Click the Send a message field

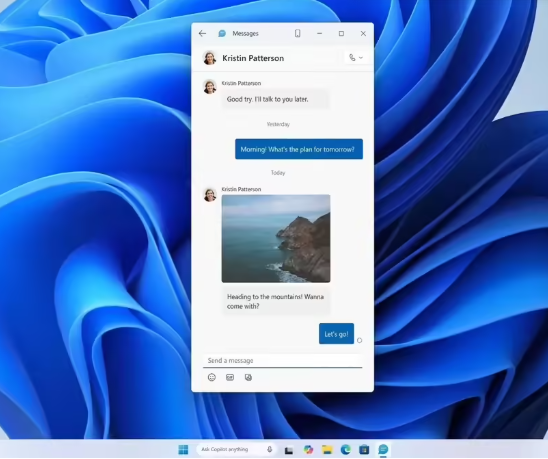tap(282, 360)
